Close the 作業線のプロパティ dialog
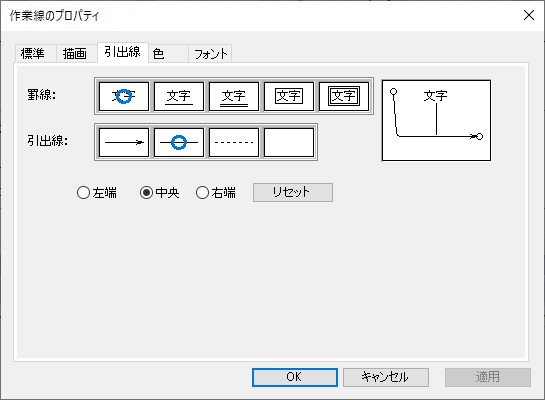The height and width of the screenshot is (400, 545). (x=529, y=15)
